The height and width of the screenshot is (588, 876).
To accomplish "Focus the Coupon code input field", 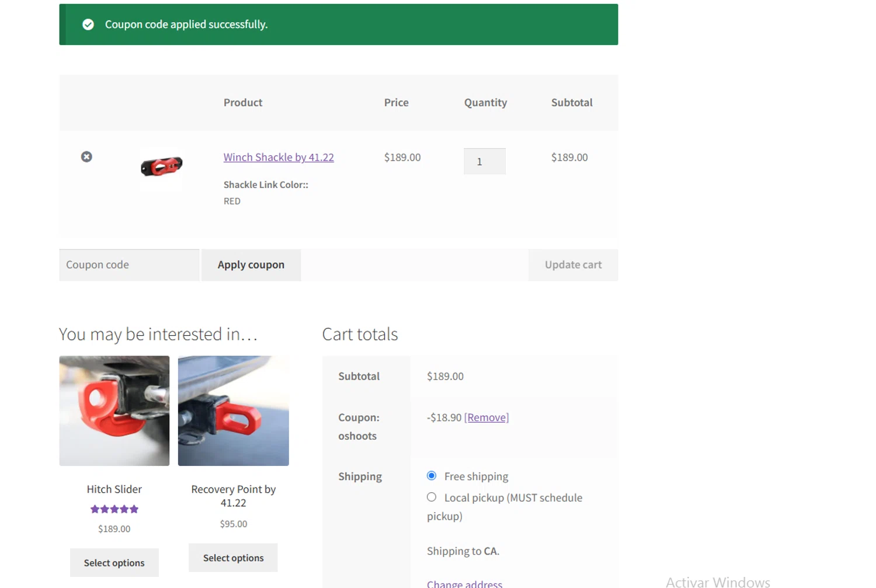I will click(x=129, y=265).
